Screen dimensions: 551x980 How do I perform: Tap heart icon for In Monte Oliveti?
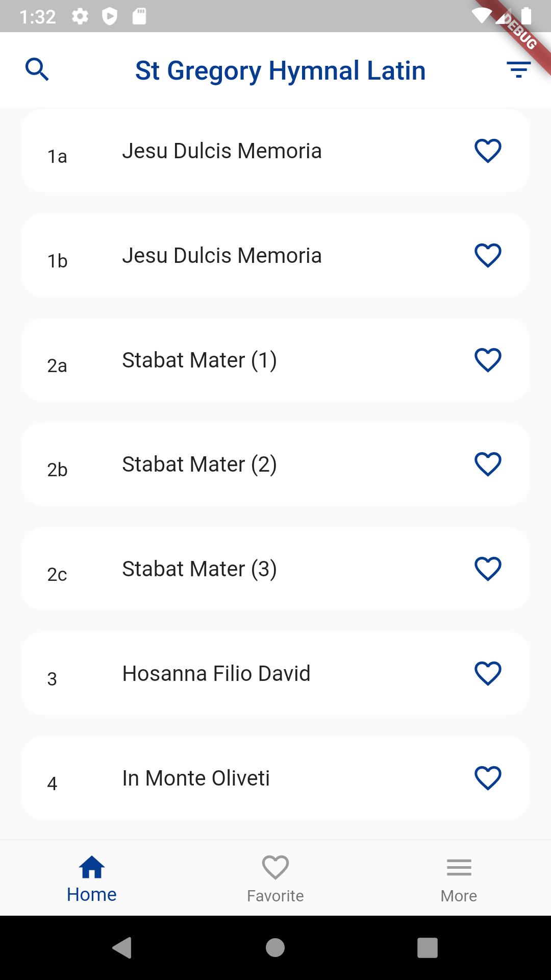(x=488, y=778)
